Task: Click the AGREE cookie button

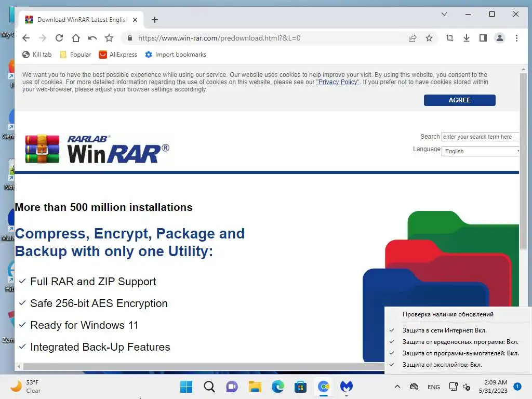Action: pyautogui.click(x=460, y=100)
